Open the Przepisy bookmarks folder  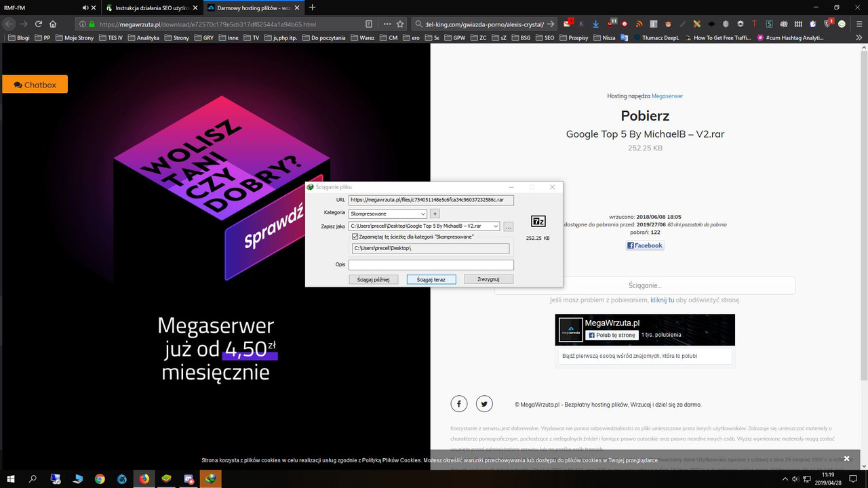click(x=573, y=38)
